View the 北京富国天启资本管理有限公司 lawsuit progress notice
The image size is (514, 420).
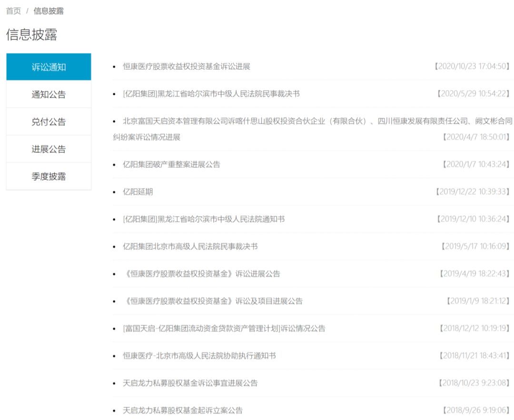[309, 121]
